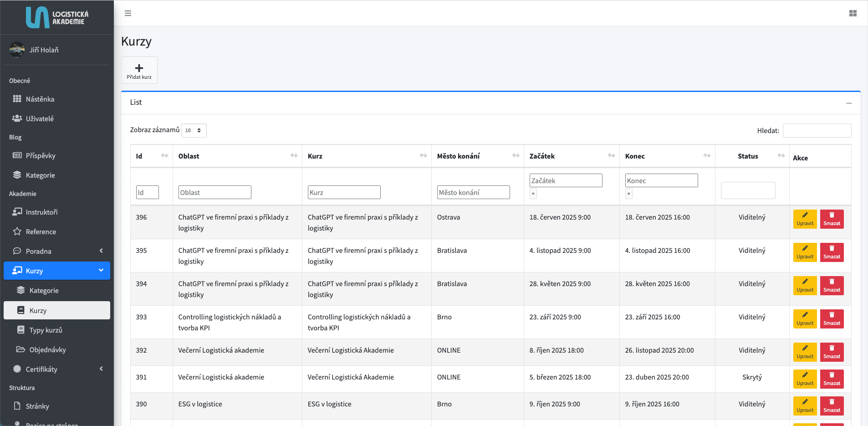The image size is (868, 426).
Task: Collapse the Kurzy sidebar menu
Action: 101,271
